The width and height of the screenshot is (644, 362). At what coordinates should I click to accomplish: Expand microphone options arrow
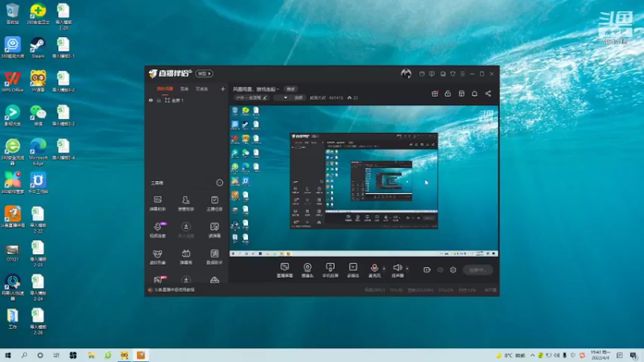tap(384, 269)
